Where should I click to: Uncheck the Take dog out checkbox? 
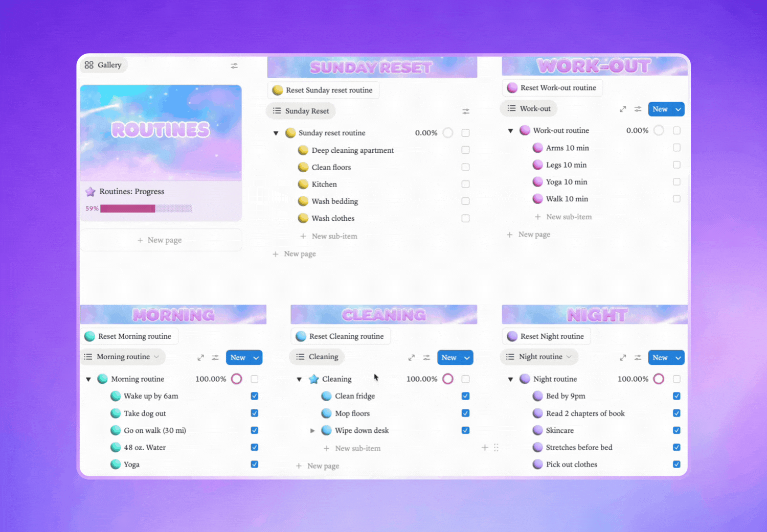tap(254, 413)
